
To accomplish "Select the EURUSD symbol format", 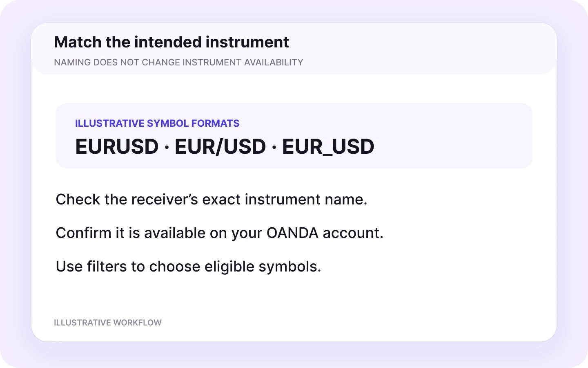I will [x=117, y=146].
